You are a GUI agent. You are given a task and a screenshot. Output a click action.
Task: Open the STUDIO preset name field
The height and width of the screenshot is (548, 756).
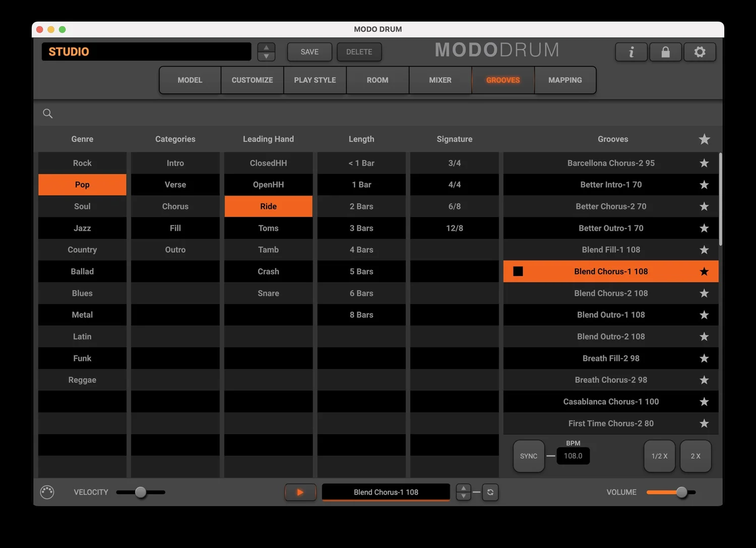[x=146, y=51]
